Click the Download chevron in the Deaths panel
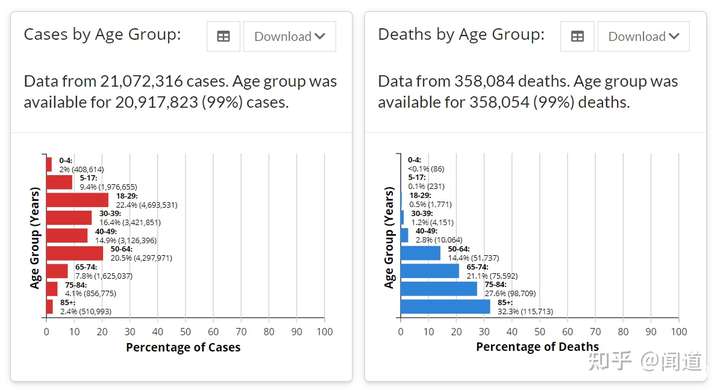Image resolution: width=720 pixels, height=390 pixels. tap(674, 36)
